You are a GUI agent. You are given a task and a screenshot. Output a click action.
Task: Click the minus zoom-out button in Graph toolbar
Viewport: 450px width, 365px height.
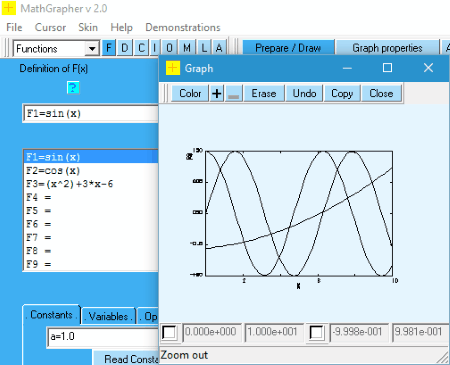[233, 93]
